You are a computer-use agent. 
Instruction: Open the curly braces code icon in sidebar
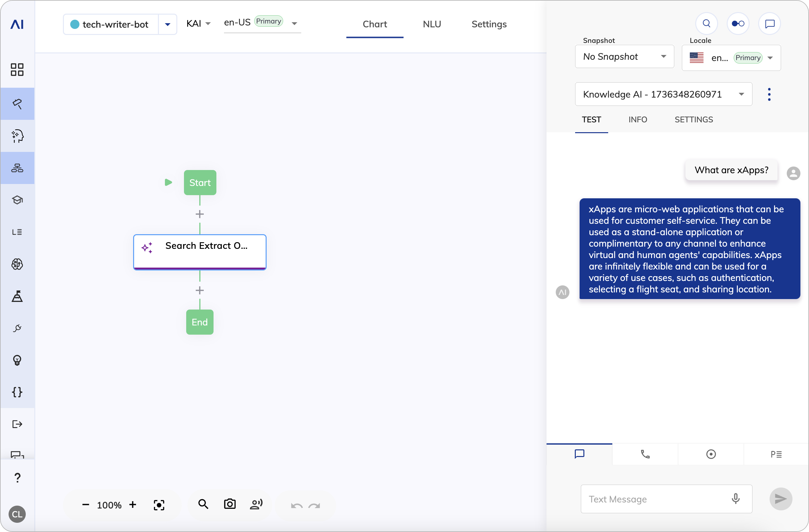17,392
